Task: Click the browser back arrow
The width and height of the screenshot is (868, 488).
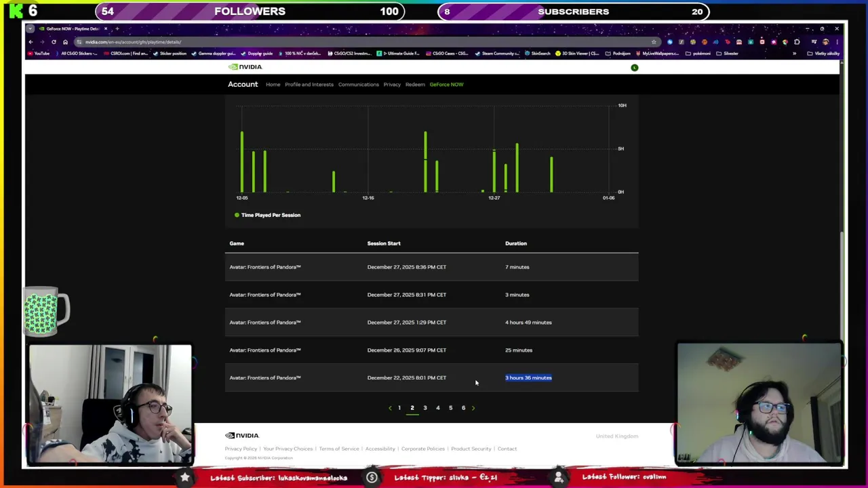Action: [31, 42]
